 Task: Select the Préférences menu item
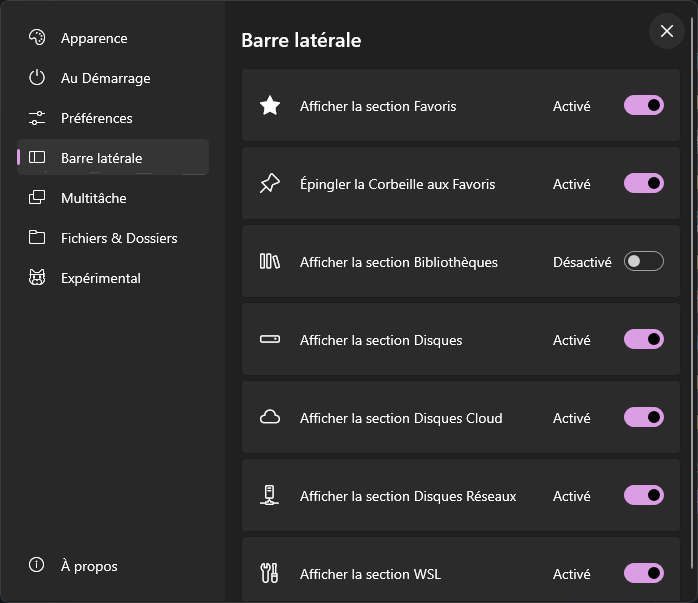pyautogui.click(x=113, y=118)
